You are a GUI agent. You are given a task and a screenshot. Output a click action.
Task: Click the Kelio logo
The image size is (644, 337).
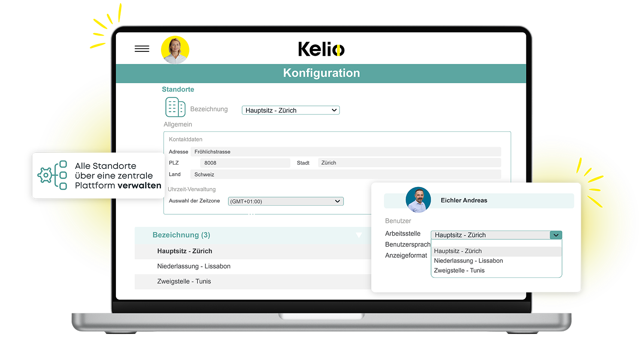[321, 49]
